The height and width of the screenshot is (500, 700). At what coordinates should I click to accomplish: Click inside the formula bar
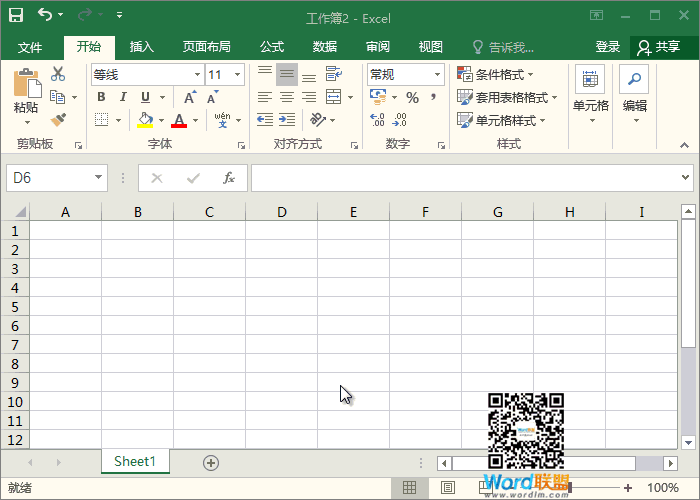coord(466,178)
